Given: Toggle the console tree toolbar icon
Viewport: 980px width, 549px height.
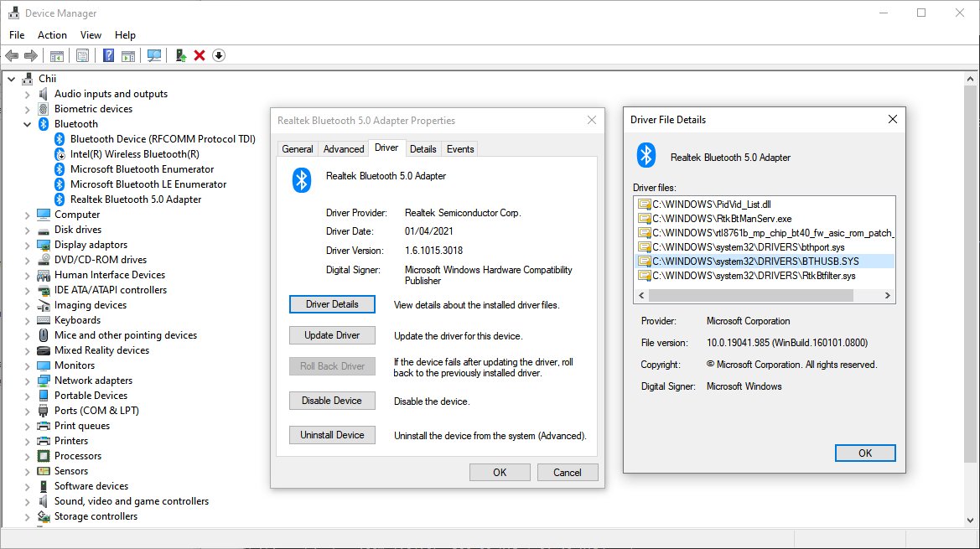Looking at the screenshot, I should coord(57,55).
